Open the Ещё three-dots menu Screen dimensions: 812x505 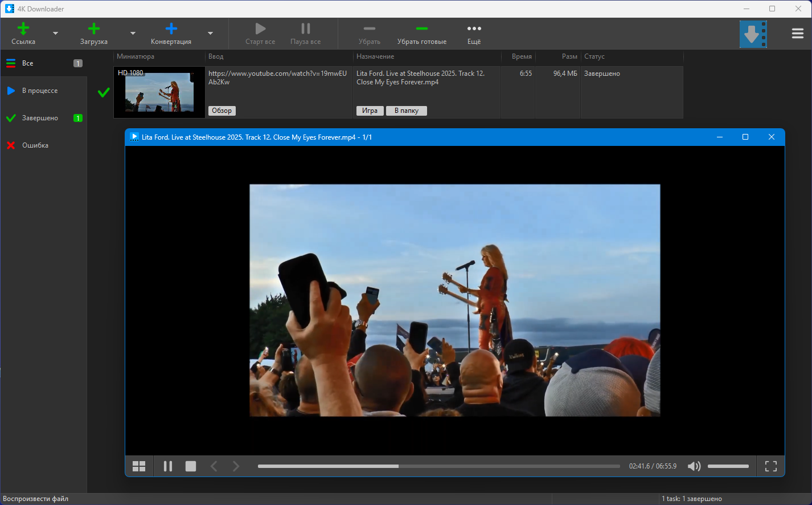(474, 29)
